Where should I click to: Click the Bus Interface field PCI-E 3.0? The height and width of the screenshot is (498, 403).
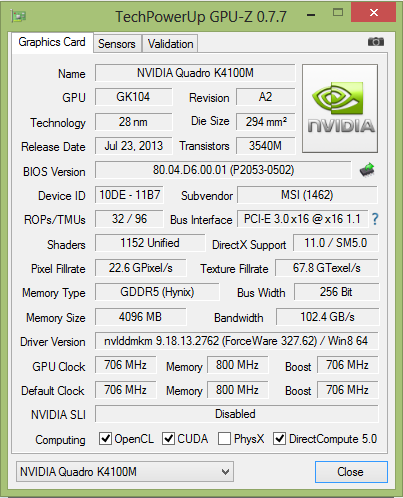(x=302, y=219)
